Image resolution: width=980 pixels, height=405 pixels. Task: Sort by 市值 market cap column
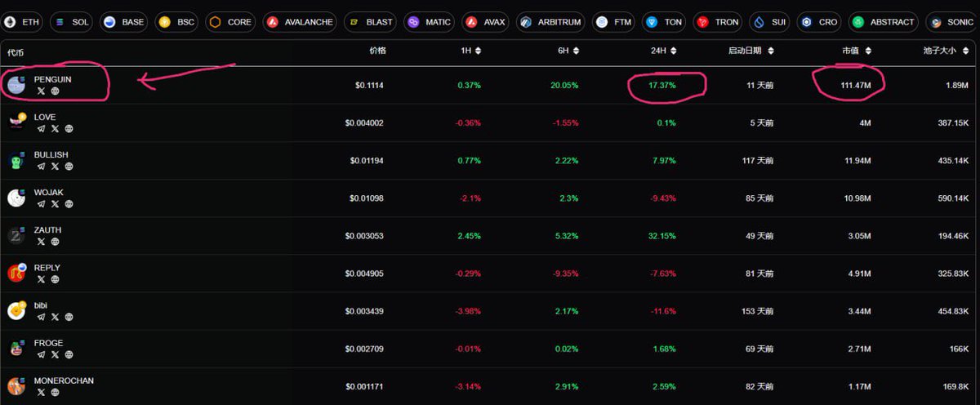(866, 51)
